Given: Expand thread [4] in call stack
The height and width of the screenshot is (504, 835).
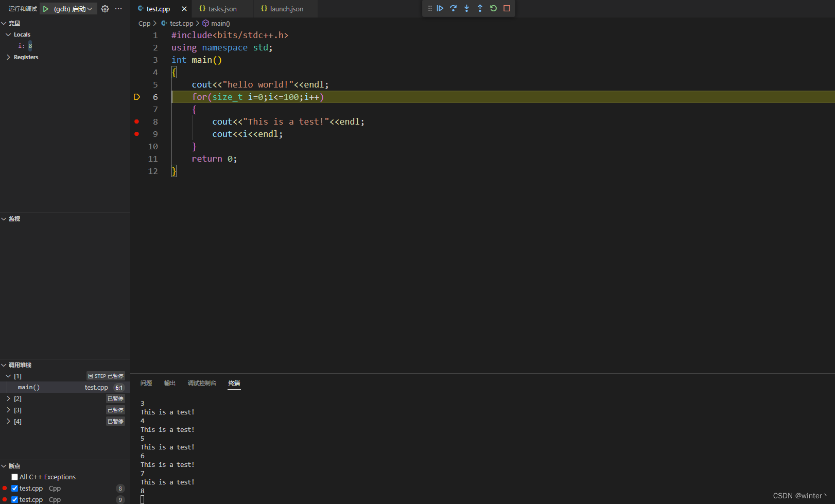Looking at the screenshot, I should 8,422.
